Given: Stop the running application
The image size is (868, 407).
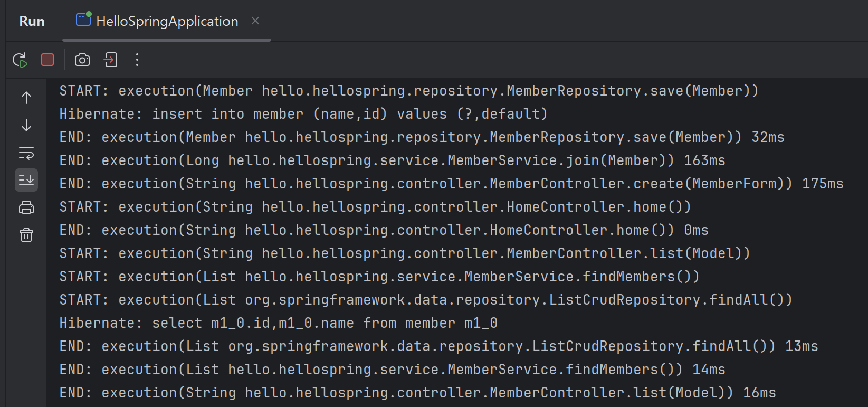Looking at the screenshot, I should click(47, 60).
